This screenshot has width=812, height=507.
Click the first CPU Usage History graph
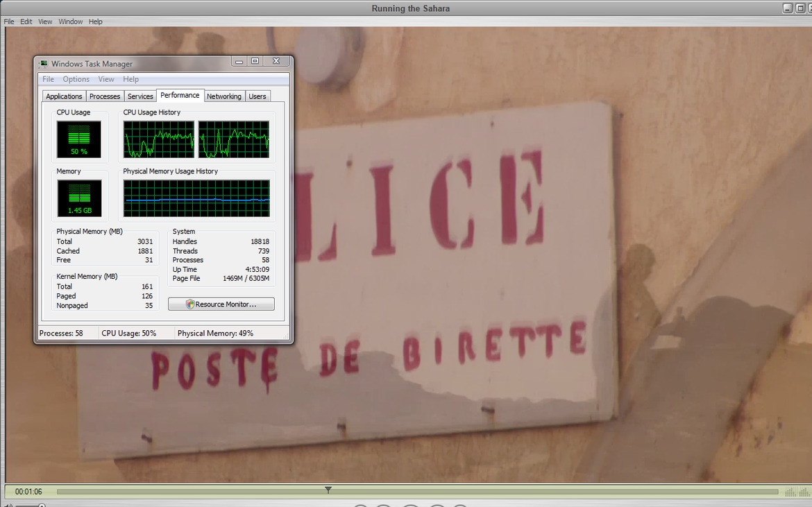coord(159,139)
